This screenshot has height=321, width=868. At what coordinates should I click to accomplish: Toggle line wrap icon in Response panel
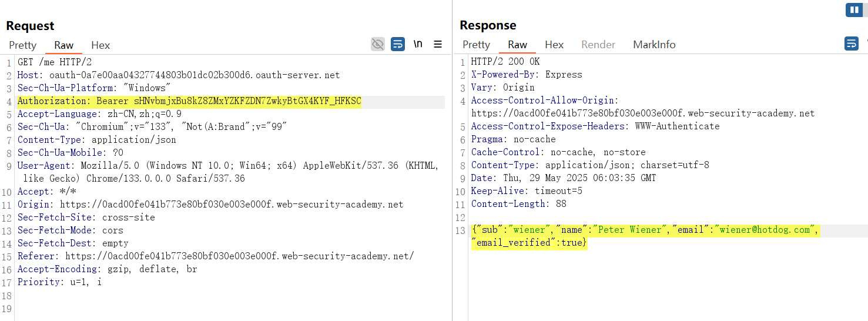[851, 44]
